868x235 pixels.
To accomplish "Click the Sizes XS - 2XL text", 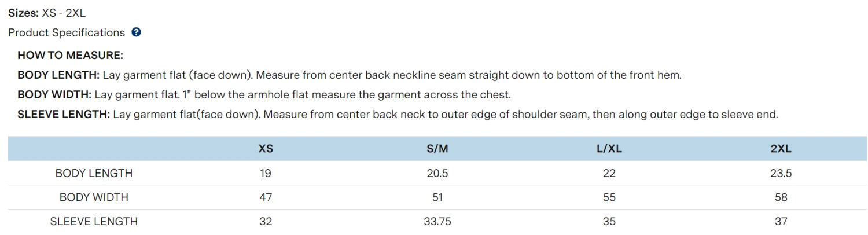I will [47, 13].
